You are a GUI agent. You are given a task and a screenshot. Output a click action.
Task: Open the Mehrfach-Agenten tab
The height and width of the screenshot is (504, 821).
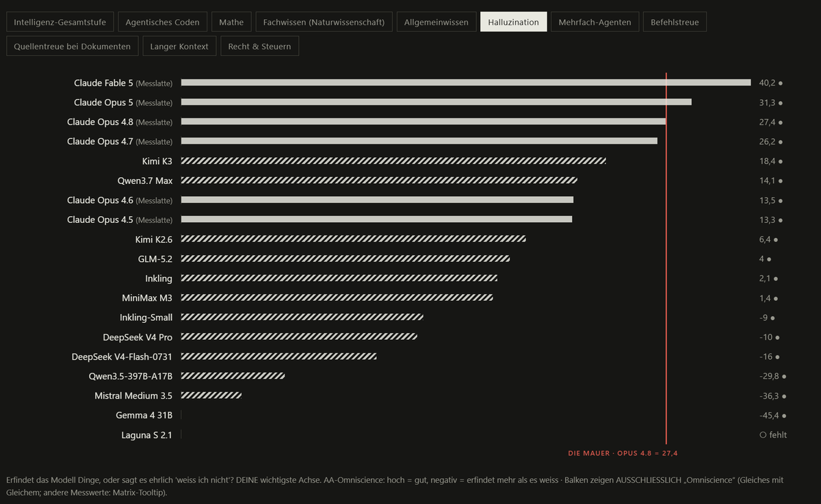pos(595,22)
